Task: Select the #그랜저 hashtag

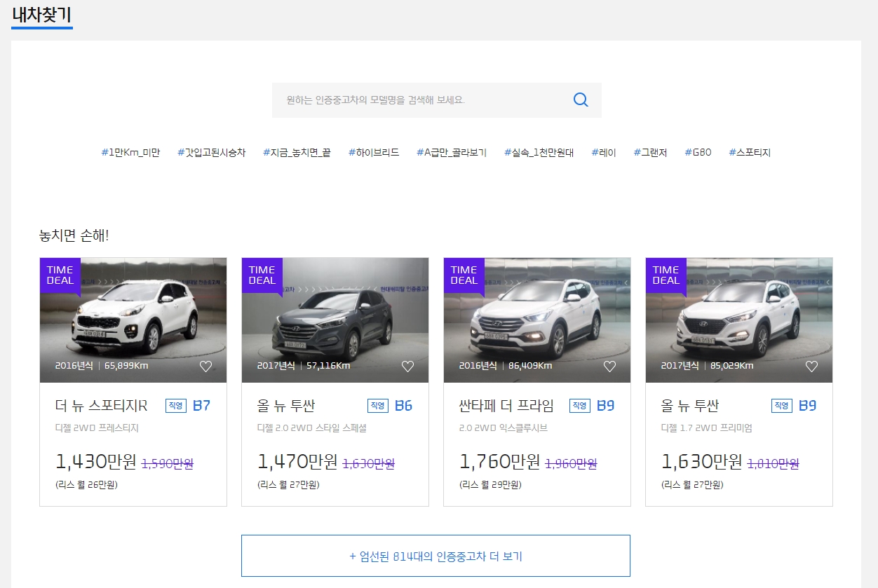Action: [x=650, y=152]
